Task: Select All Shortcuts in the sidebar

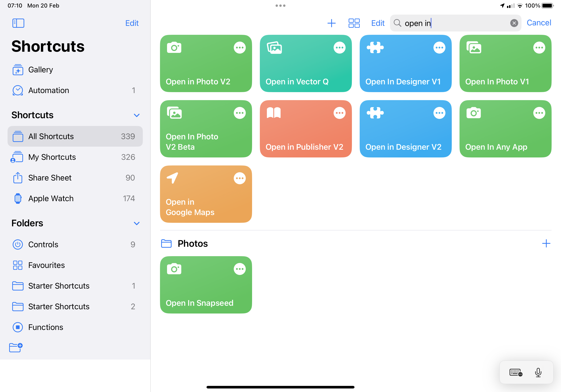Action: click(75, 136)
